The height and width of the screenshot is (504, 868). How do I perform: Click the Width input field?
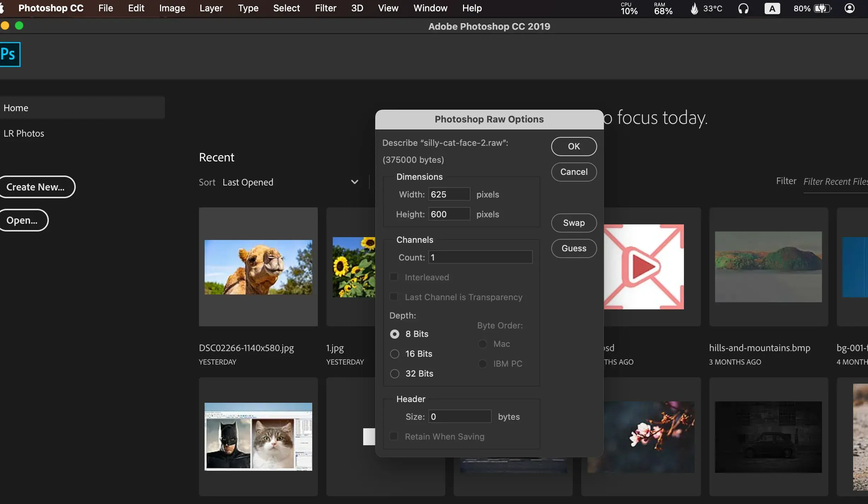449,194
